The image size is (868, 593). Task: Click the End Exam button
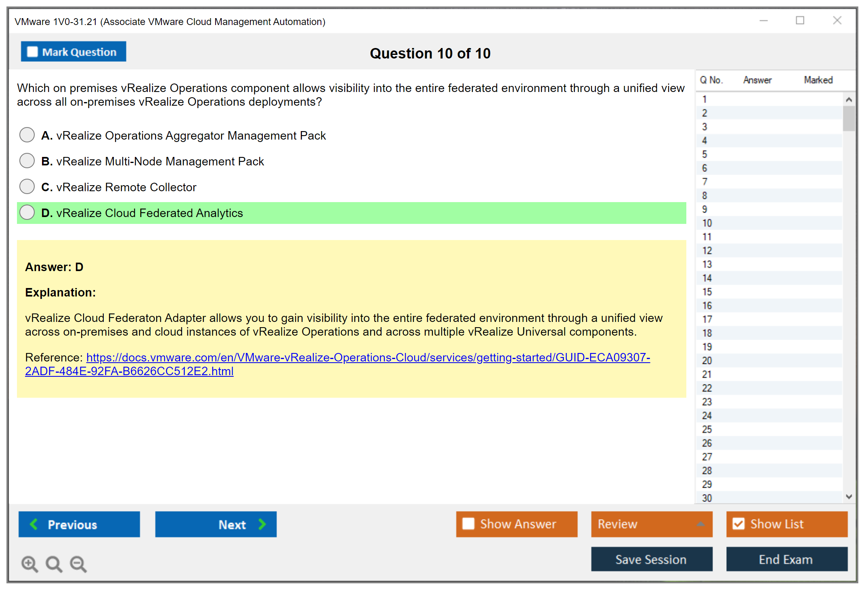786,559
